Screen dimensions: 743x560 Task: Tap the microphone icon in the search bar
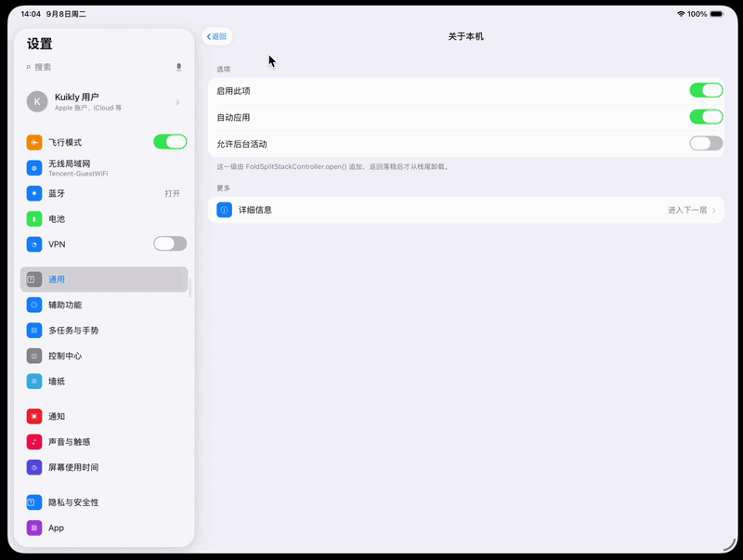[178, 67]
